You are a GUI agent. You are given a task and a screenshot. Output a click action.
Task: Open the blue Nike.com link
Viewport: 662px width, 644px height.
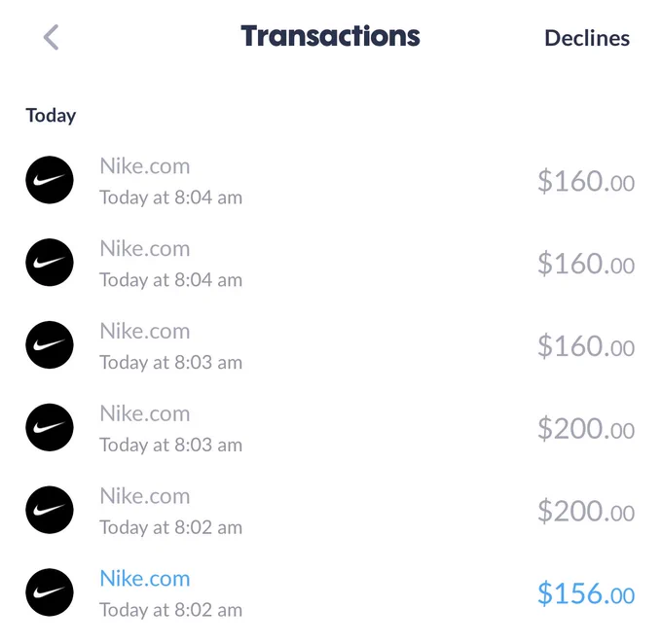[x=145, y=578]
